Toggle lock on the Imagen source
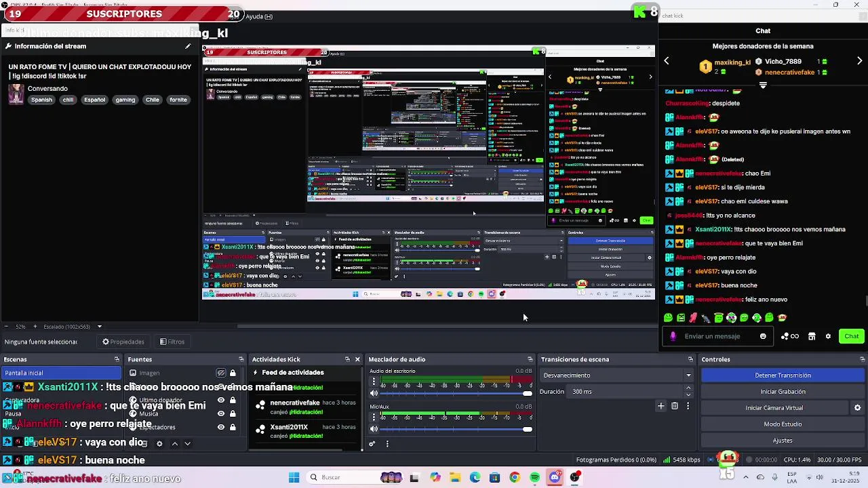The image size is (868, 488). coord(233,373)
